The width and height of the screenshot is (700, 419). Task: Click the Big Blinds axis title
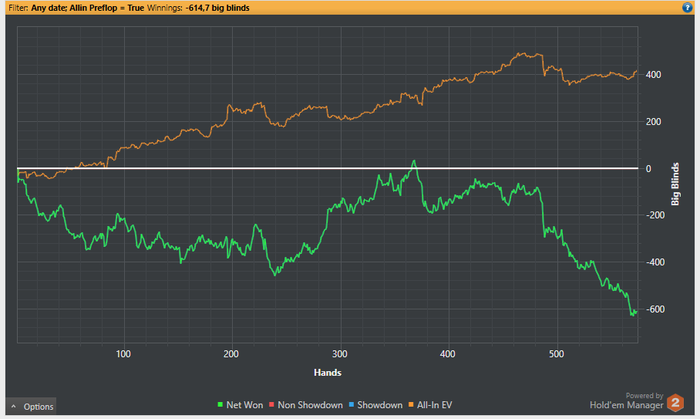point(675,184)
